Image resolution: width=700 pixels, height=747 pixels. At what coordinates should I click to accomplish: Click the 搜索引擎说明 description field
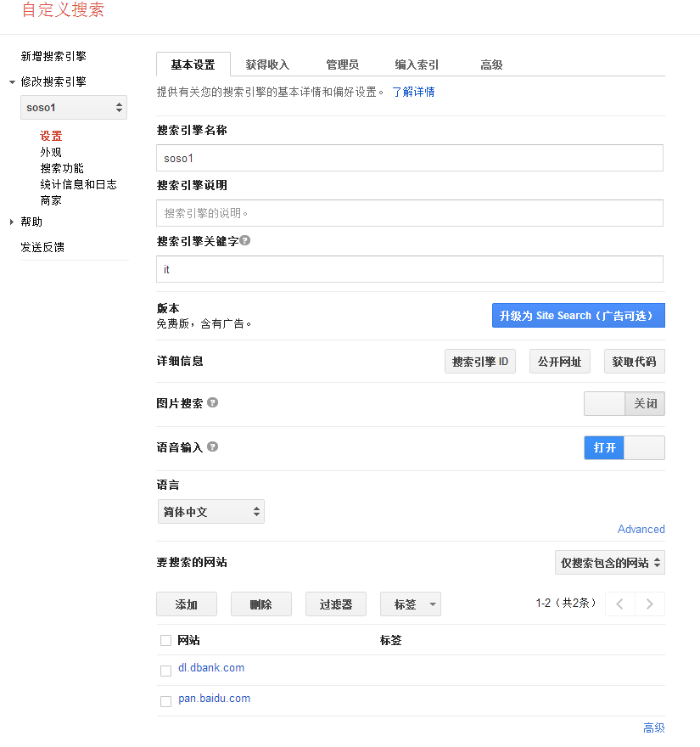click(x=410, y=213)
